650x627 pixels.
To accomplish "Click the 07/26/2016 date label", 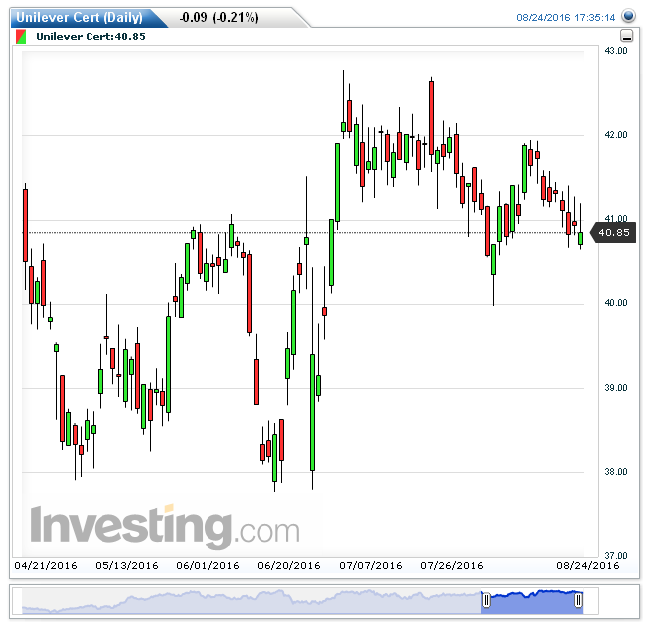I will (452, 566).
